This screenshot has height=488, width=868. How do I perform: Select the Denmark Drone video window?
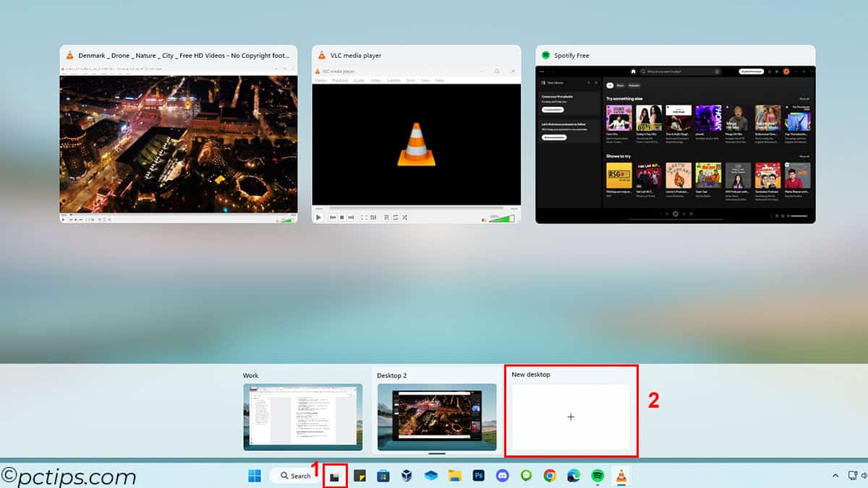click(178, 143)
